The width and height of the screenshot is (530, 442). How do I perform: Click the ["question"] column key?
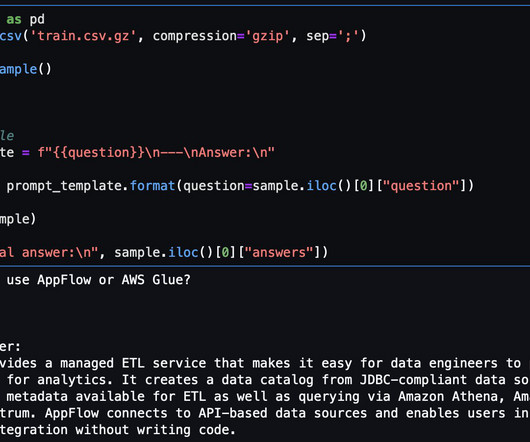(x=422, y=186)
